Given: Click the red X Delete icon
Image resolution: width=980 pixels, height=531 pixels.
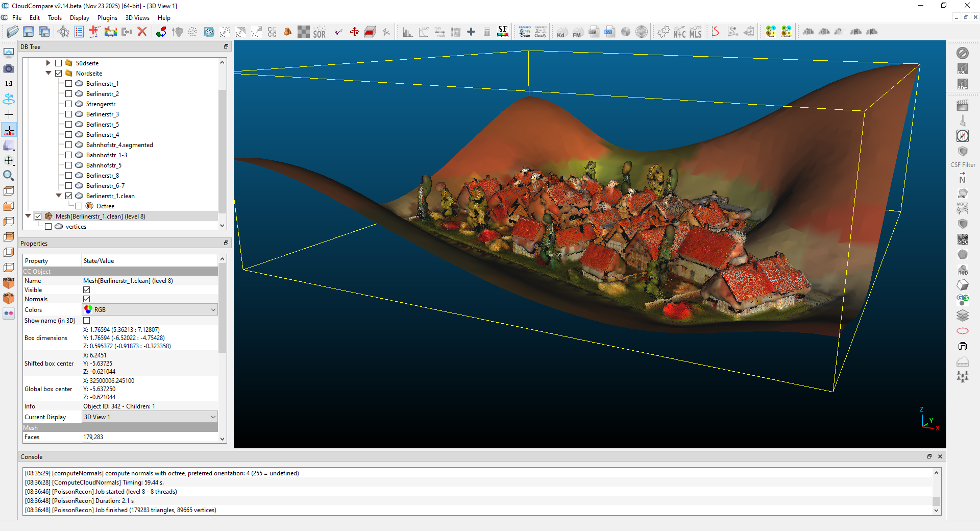Looking at the screenshot, I should coord(142,32).
